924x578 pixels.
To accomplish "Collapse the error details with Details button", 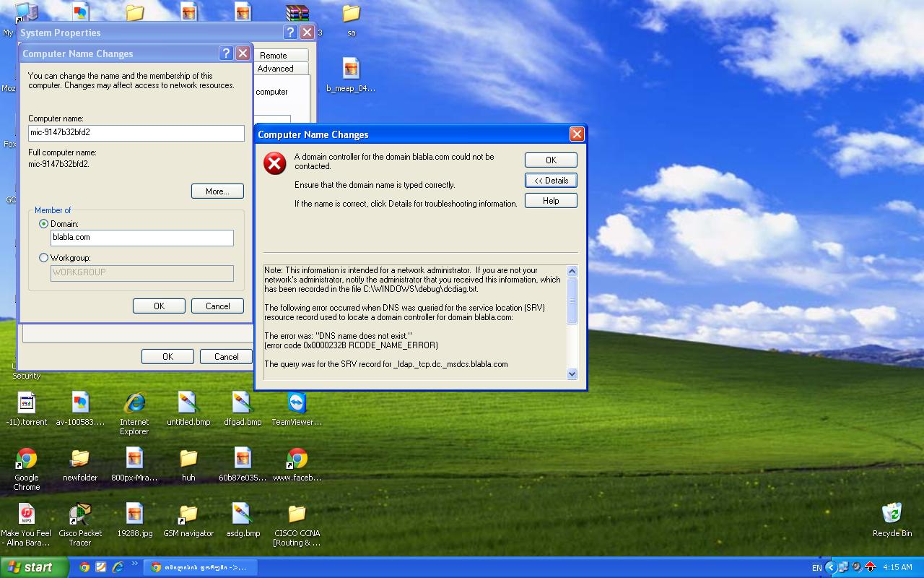I will (x=551, y=180).
